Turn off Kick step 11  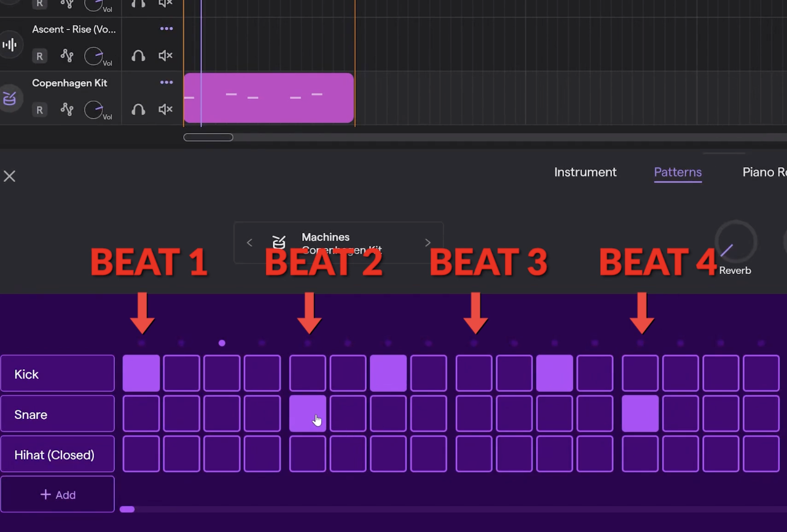coord(555,374)
